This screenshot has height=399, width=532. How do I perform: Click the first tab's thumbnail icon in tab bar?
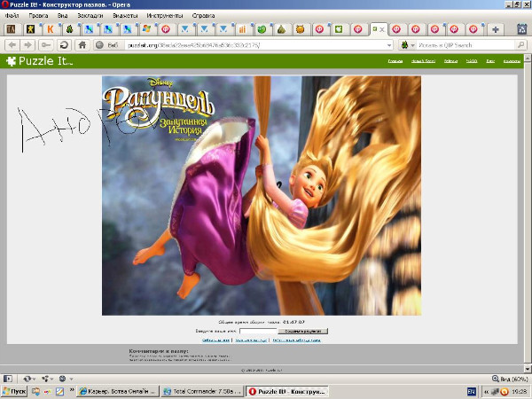pyautogui.click(x=11, y=29)
